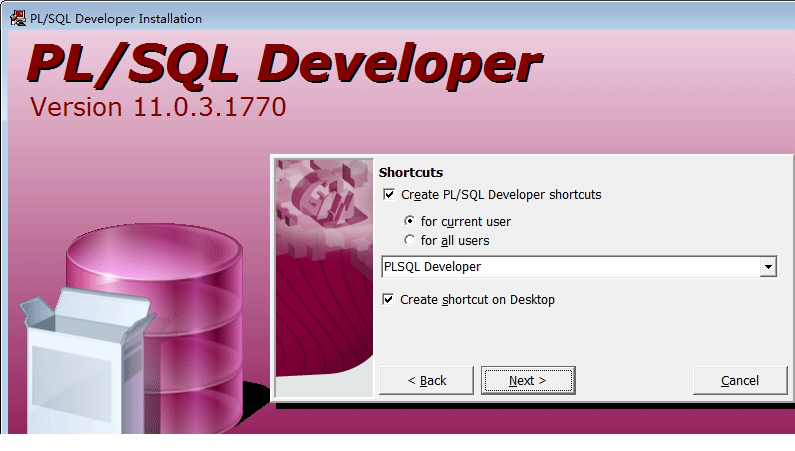Go back with the < Back button
795x451 pixels.
426,381
